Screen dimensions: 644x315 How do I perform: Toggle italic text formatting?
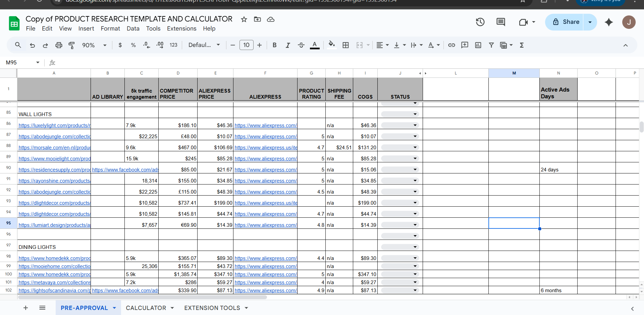pyautogui.click(x=287, y=45)
